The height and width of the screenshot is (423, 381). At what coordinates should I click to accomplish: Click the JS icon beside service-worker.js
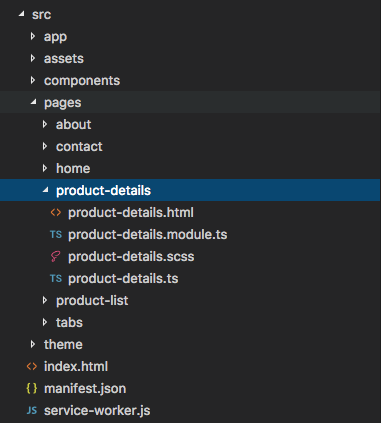pyautogui.click(x=32, y=410)
